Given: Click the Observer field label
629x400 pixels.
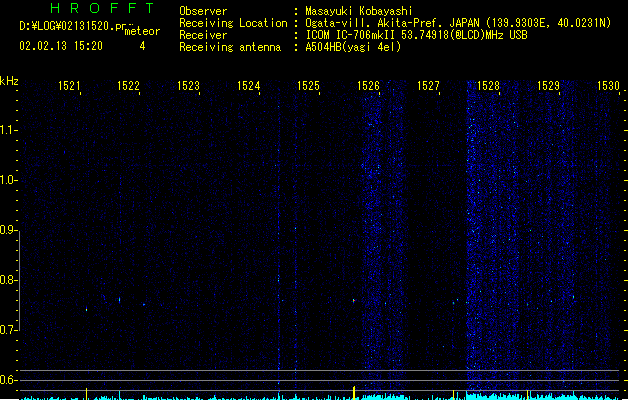Looking at the screenshot, I should (x=203, y=11).
